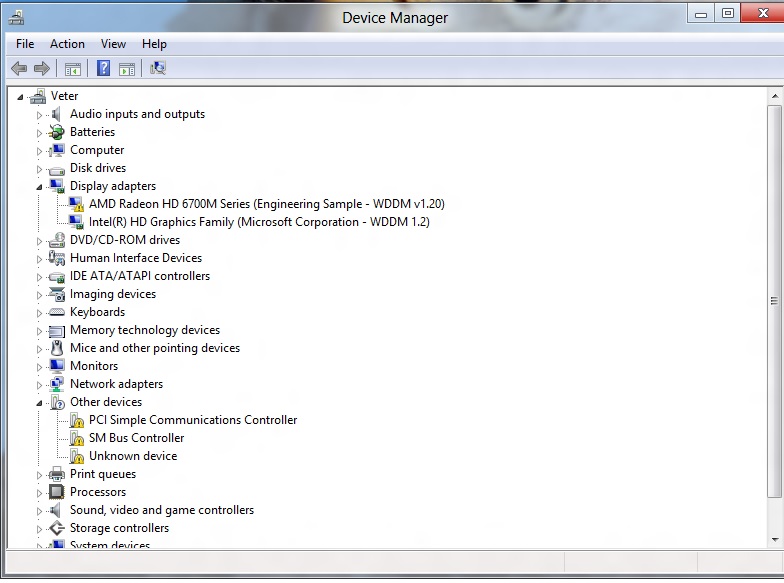Click the Mice and other pointing devices icon
784x583 pixels.
[57, 348]
